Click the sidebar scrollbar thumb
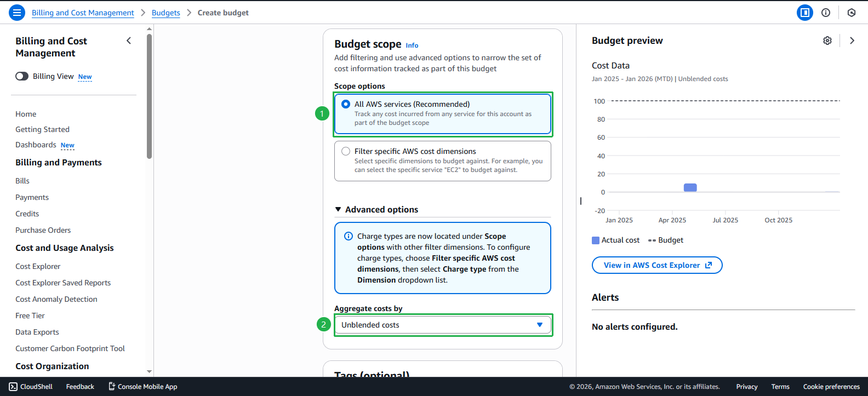This screenshot has height=396, width=868. 149,96
